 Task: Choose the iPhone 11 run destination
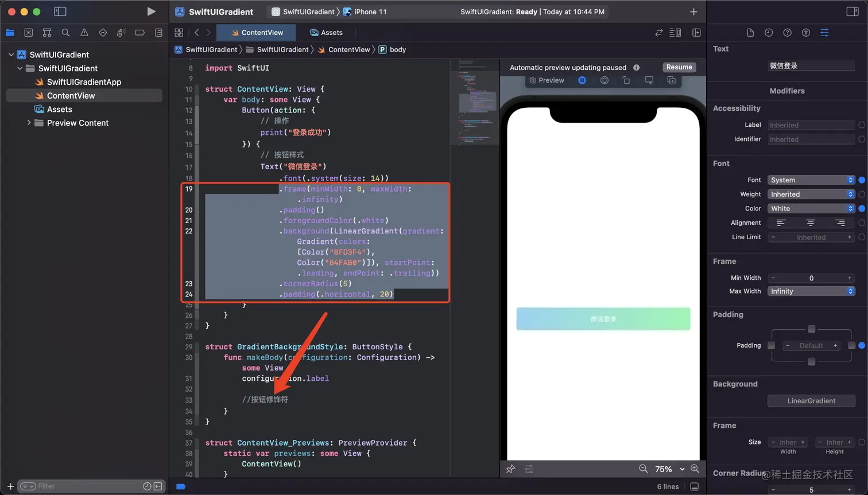(365, 11)
